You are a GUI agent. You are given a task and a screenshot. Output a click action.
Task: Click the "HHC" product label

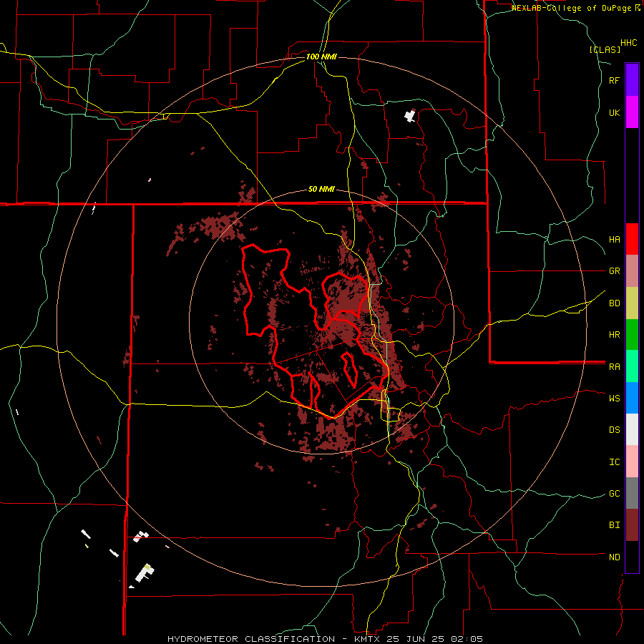(628, 43)
